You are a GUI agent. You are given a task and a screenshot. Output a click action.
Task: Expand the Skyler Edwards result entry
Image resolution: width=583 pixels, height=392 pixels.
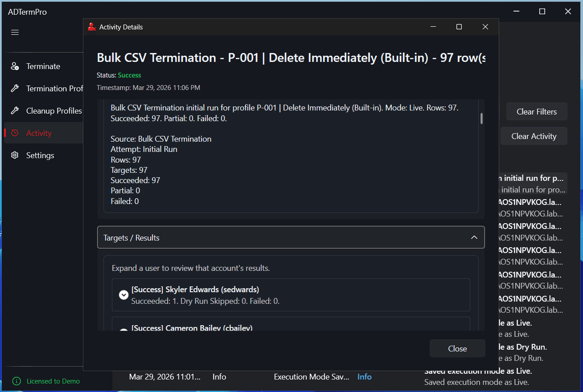[124, 295]
